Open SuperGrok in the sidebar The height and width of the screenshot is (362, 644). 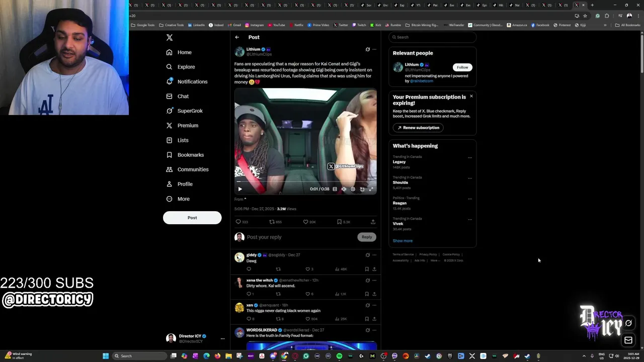coord(184,111)
